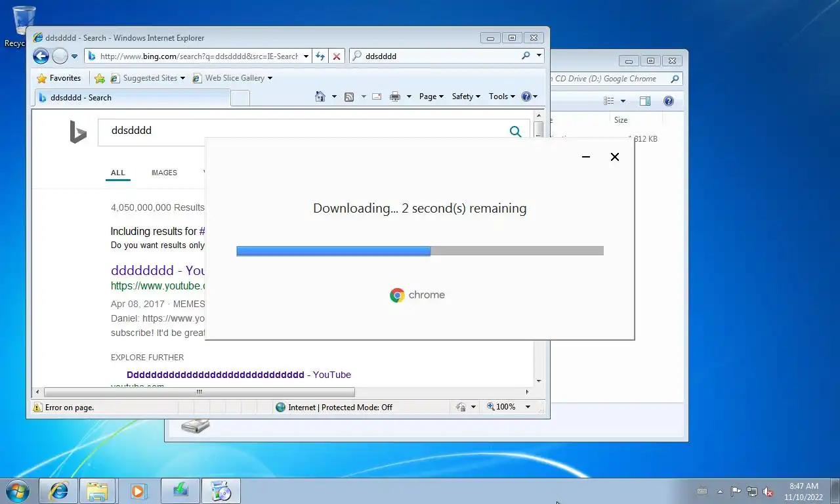This screenshot has width=840, height=504.
Task: Go back with the IE Back arrow
Action: coord(41,56)
